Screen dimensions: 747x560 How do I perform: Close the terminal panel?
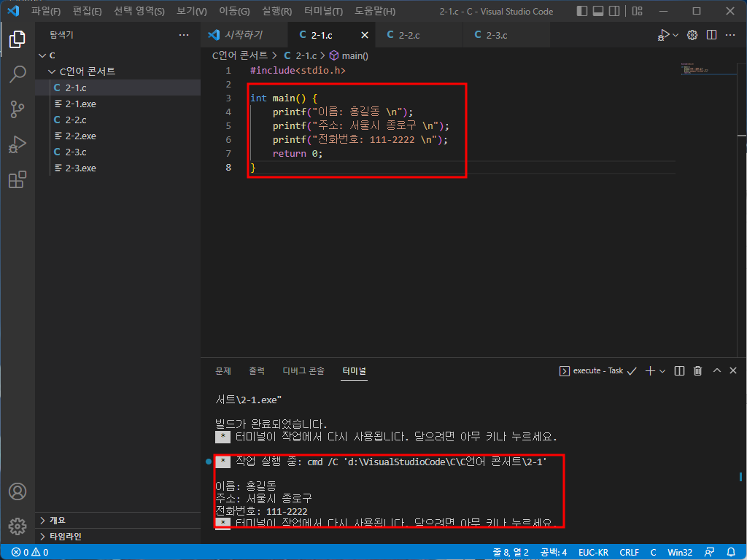pos(733,370)
